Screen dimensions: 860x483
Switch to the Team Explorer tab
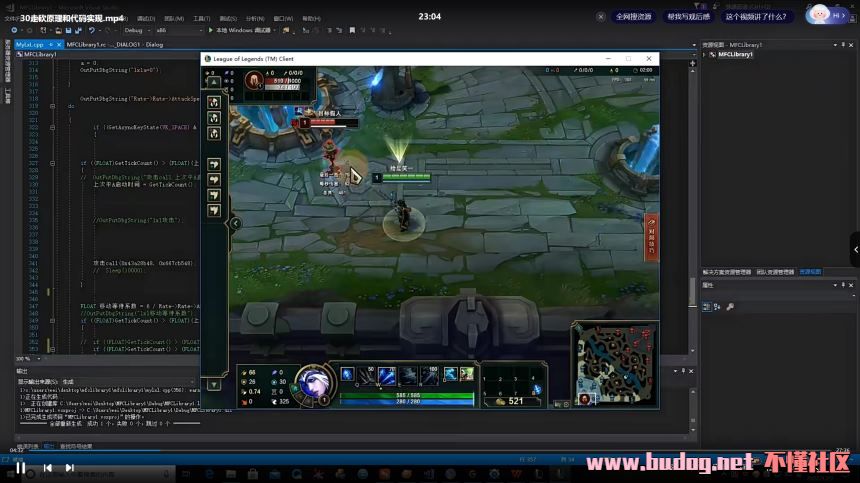775,272
